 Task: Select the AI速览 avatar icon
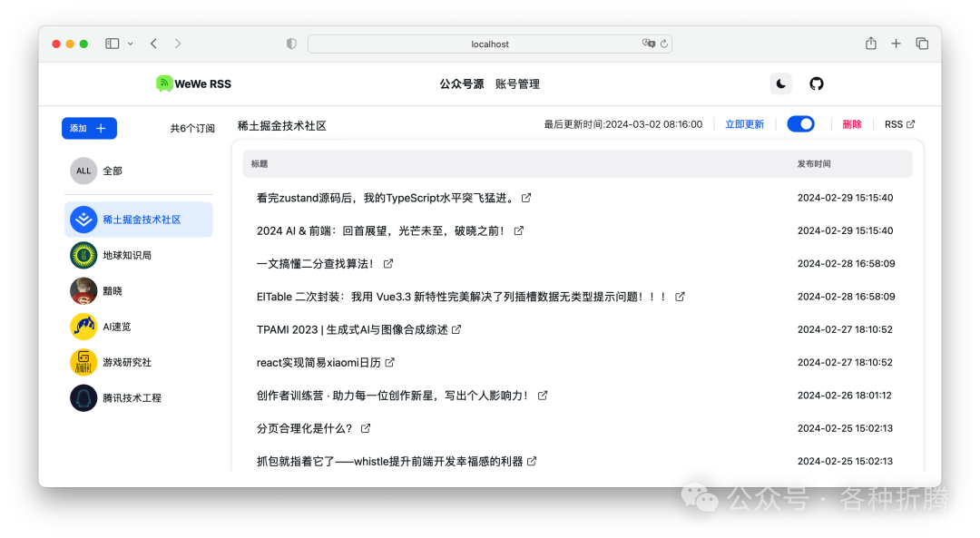(83, 327)
